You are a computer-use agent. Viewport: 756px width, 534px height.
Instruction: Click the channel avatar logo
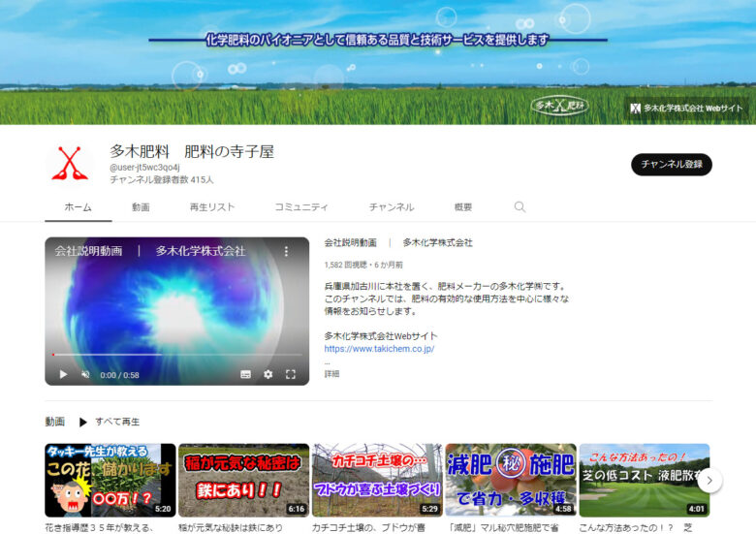pos(70,164)
